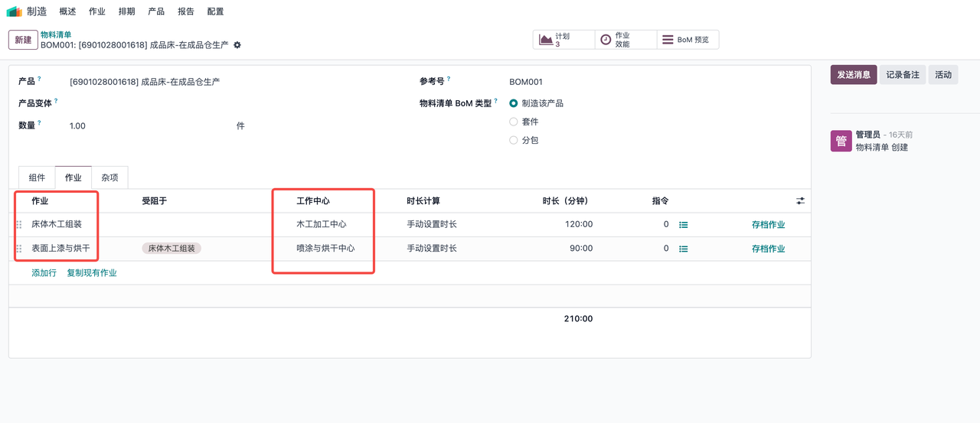Click the drag handle of 表面上漆与烘干 row

tap(19, 249)
